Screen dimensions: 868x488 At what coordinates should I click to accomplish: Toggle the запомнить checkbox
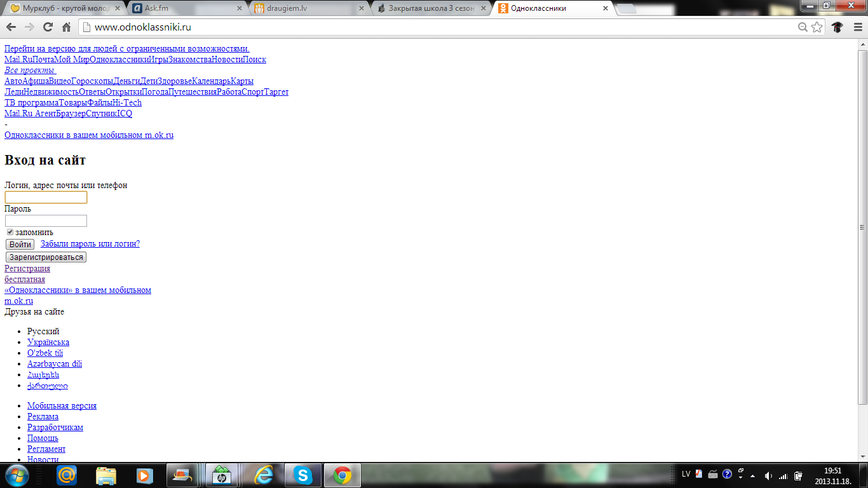coord(10,232)
